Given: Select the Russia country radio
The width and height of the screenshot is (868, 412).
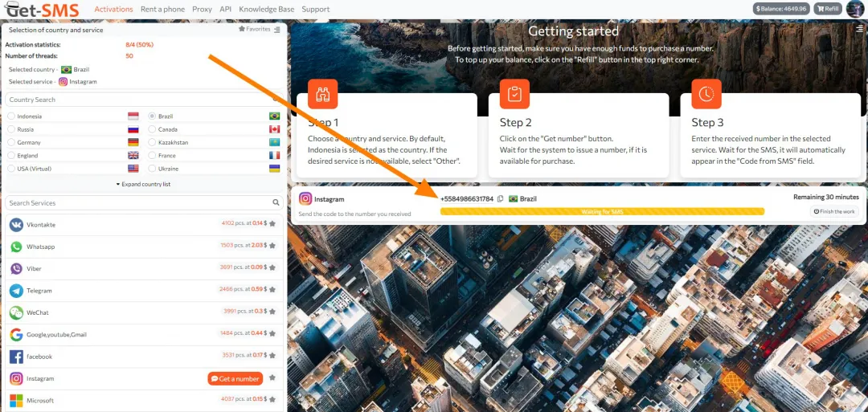Looking at the screenshot, I should click(x=11, y=129).
